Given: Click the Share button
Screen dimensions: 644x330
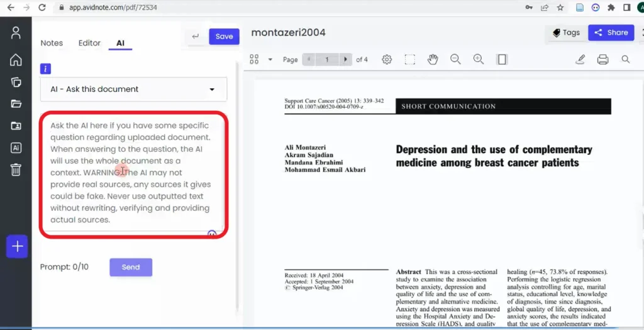Looking at the screenshot, I should (611, 33).
